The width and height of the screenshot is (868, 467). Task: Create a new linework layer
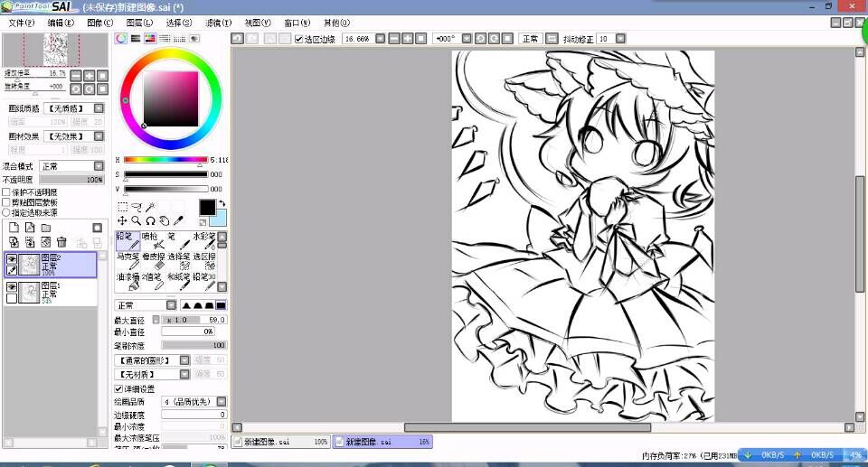(x=30, y=228)
